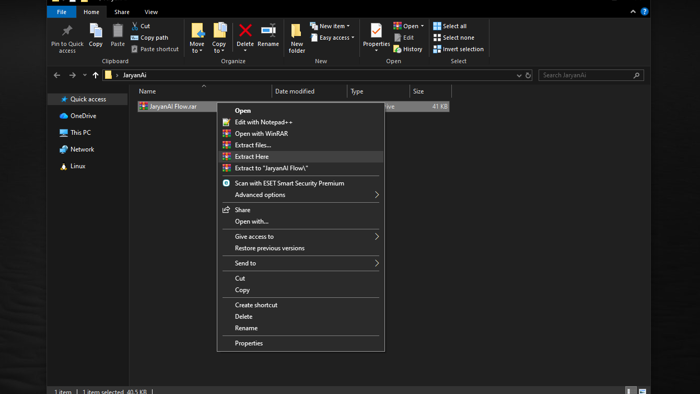Screen dimensions: 700x394
Task: Click Open at top of context menu
Action: [301, 110]
